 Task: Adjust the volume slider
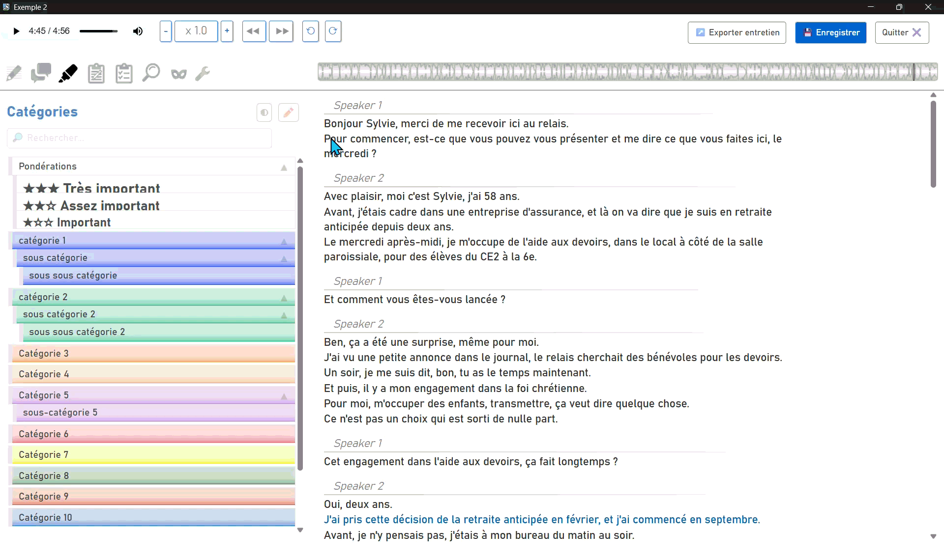[99, 31]
